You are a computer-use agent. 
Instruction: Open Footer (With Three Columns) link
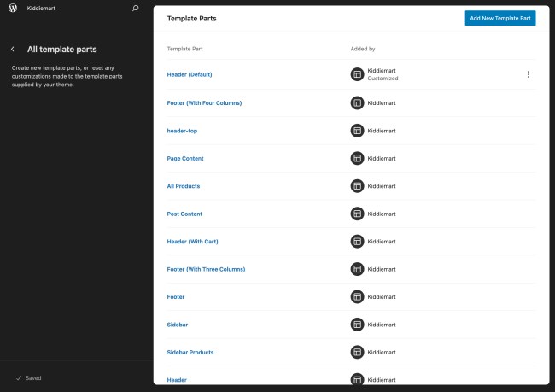[206, 269]
